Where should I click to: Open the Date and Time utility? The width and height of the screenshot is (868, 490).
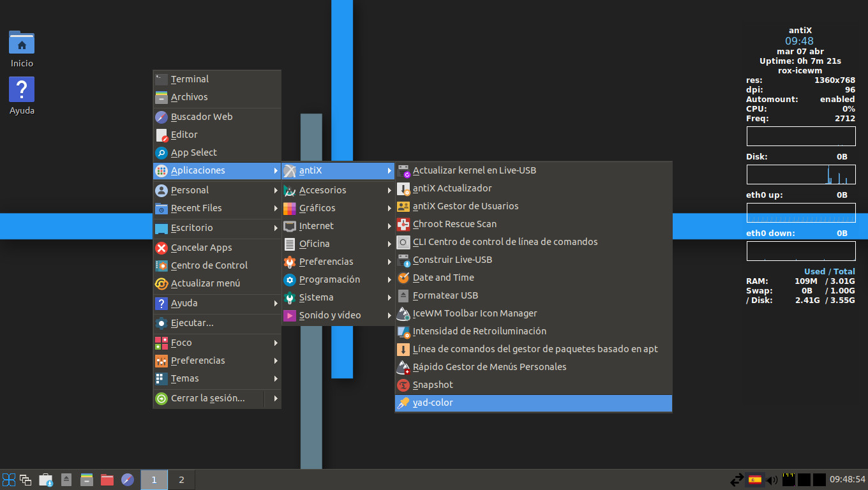click(444, 278)
